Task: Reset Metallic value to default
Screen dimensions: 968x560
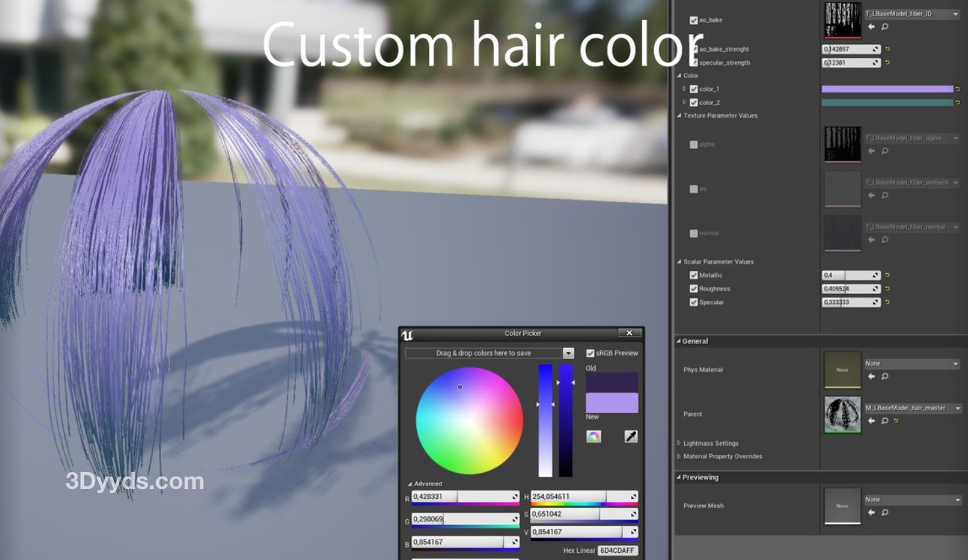Action: click(887, 275)
